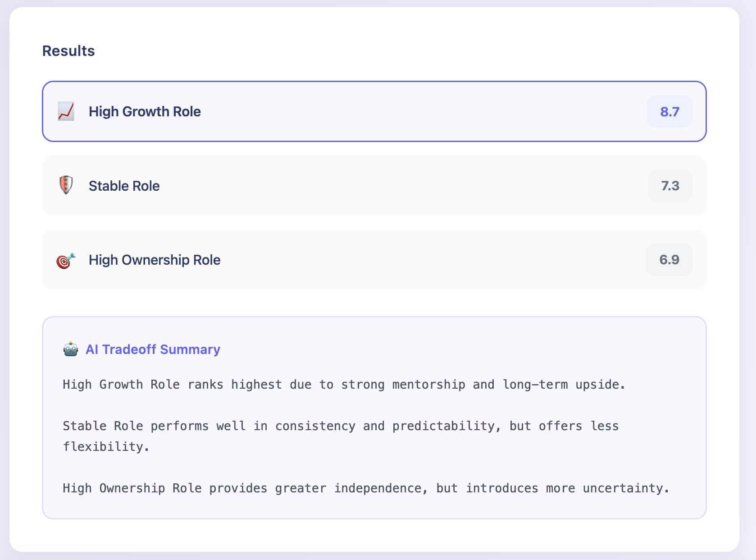
Task: Click the 7.3 score badge
Action: [x=669, y=185]
